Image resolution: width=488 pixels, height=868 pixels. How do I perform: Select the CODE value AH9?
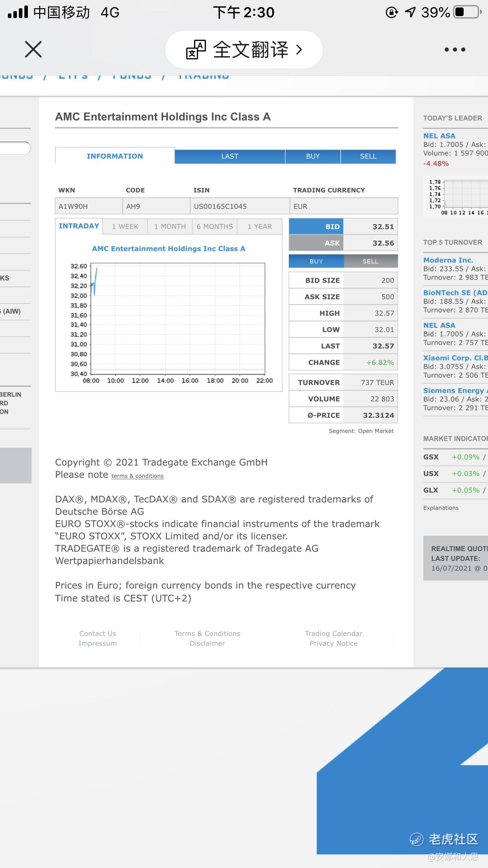click(x=133, y=206)
